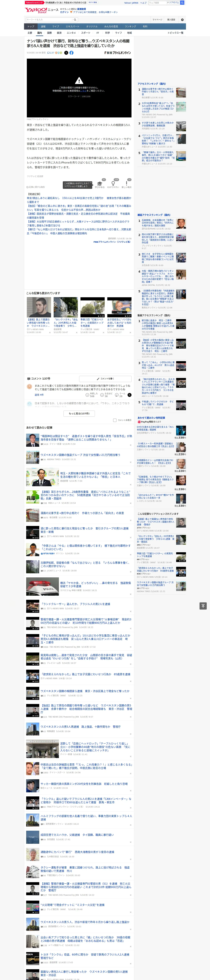This screenshot has width=210, height=980.
Task: Open the エンタメ category
Action: click(x=71, y=33)
